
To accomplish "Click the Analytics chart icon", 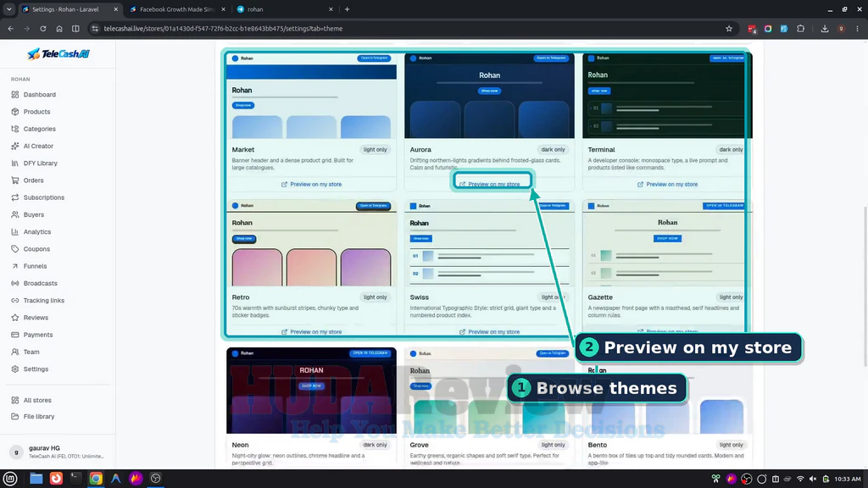I will [x=15, y=232].
